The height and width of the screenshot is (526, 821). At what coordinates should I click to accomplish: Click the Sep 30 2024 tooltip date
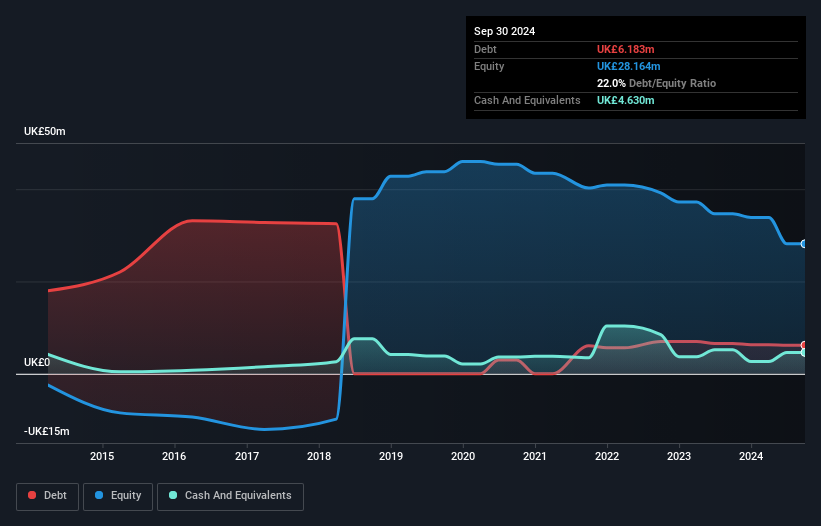(504, 31)
